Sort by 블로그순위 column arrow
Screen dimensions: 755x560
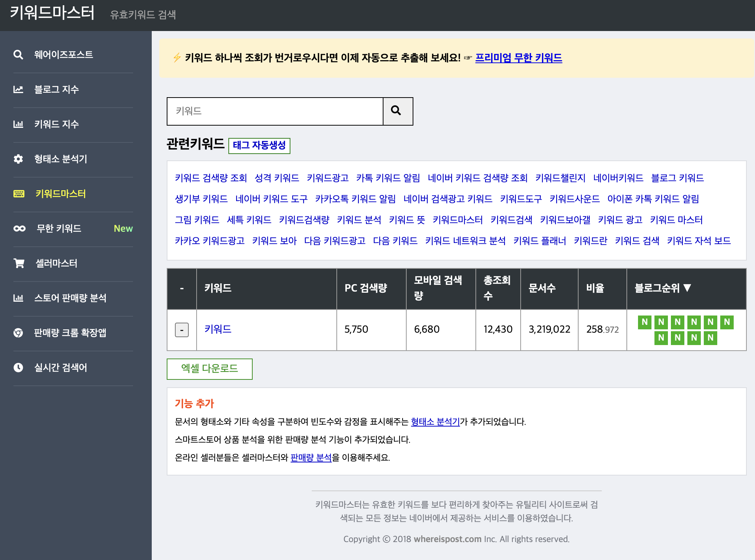pos(687,288)
